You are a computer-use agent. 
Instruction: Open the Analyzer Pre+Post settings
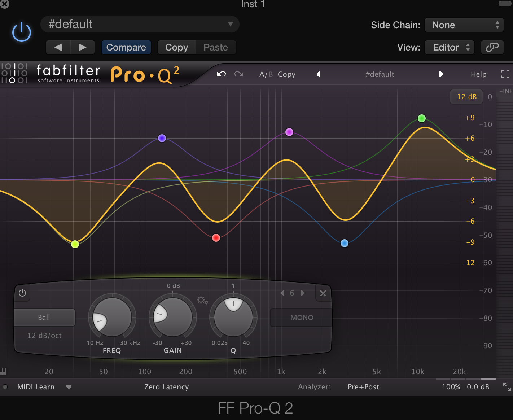[363, 387]
